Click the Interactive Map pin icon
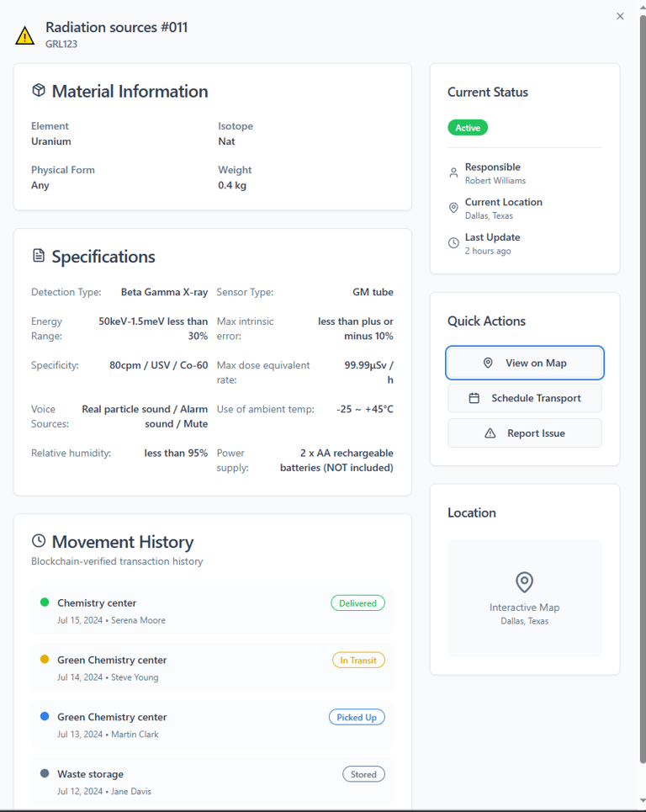The height and width of the screenshot is (812, 646). tap(524, 581)
